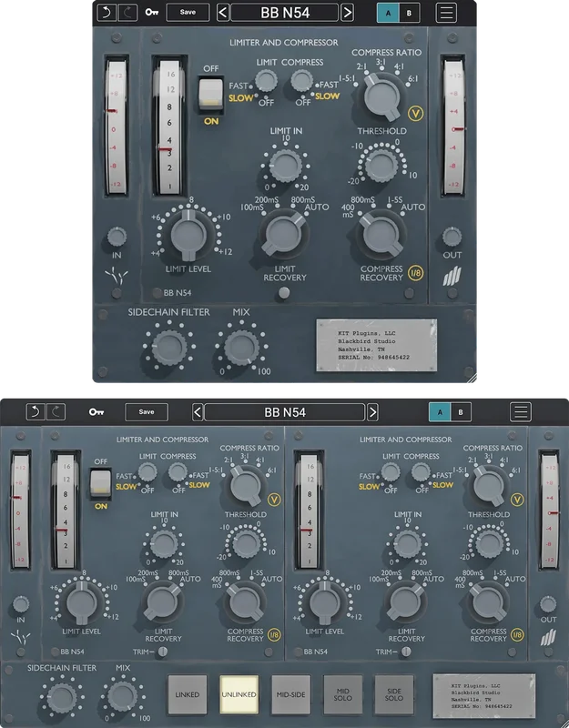Go to previous preset in bottom window

point(198,412)
